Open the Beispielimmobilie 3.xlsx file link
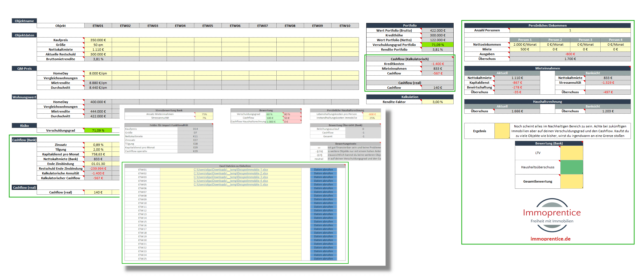Screen dimensions: 644x280 click(x=231, y=177)
